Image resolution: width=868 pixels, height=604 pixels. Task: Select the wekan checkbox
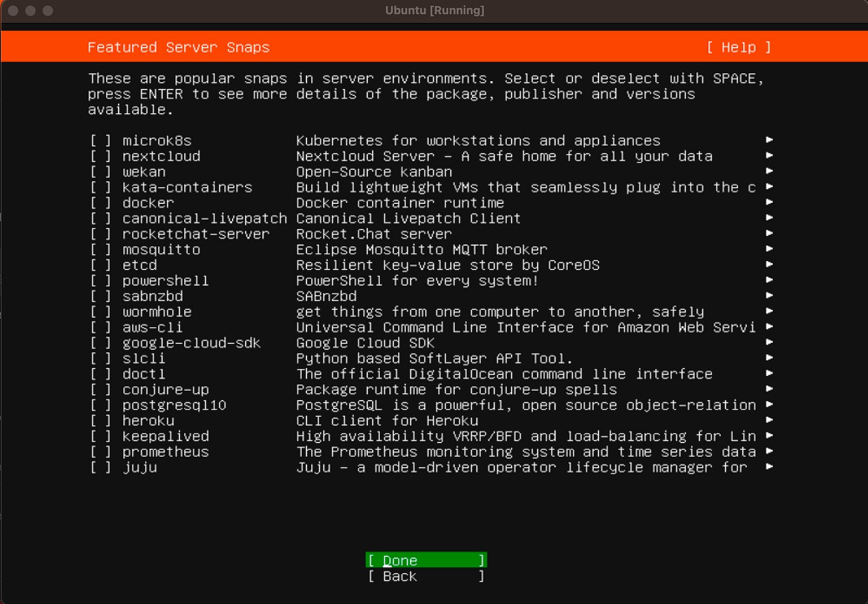tap(101, 172)
